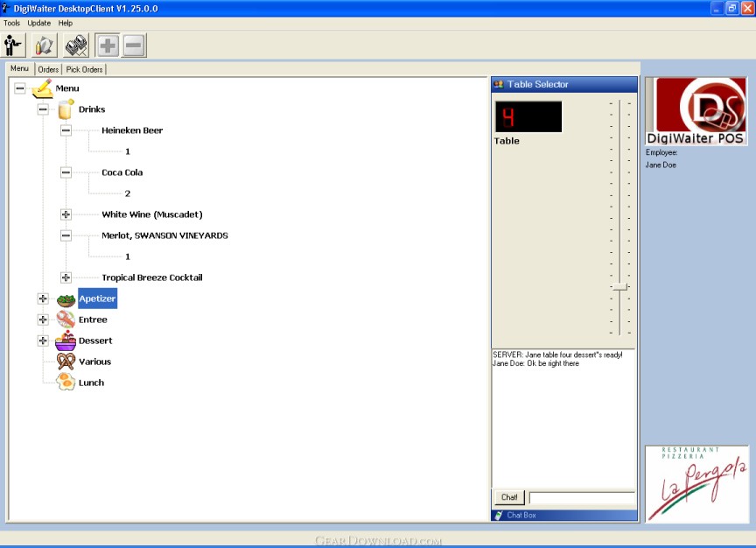This screenshot has width=756, height=548.
Task: Expand the Entree category
Action: click(x=43, y=320)
